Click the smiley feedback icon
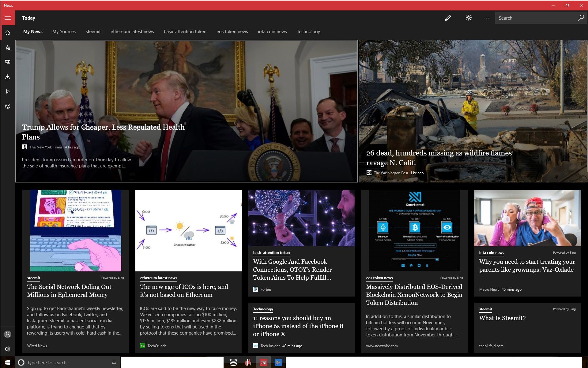 [x=8, y=106]
